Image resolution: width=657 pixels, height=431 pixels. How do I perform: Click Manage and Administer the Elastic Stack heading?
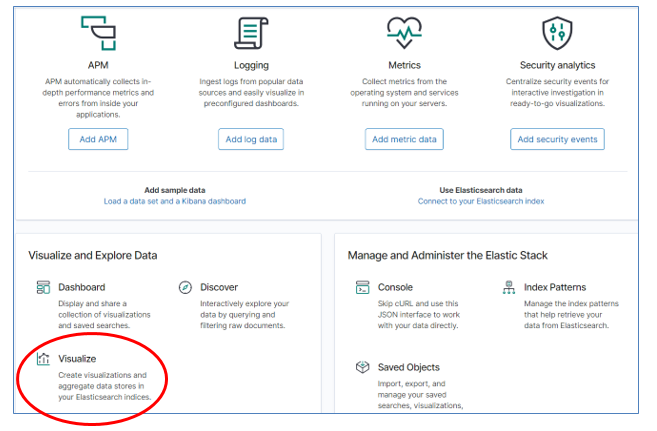(x=447, y=256)
